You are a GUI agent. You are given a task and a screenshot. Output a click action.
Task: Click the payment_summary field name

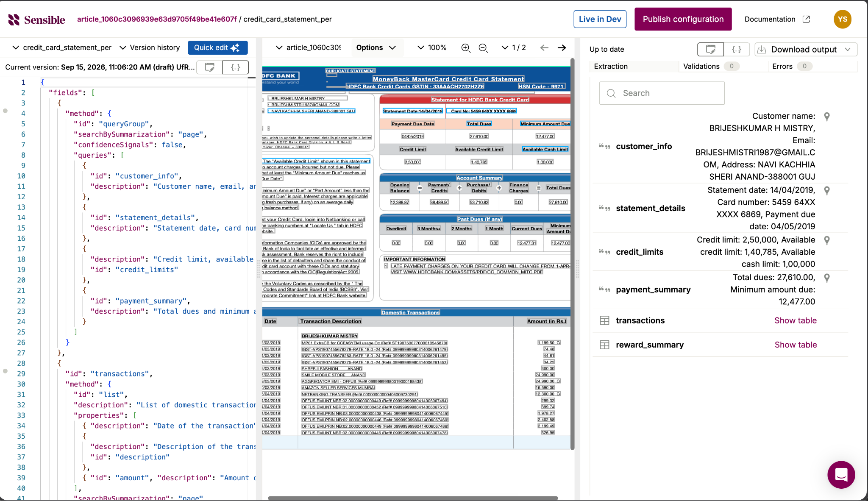653,289
